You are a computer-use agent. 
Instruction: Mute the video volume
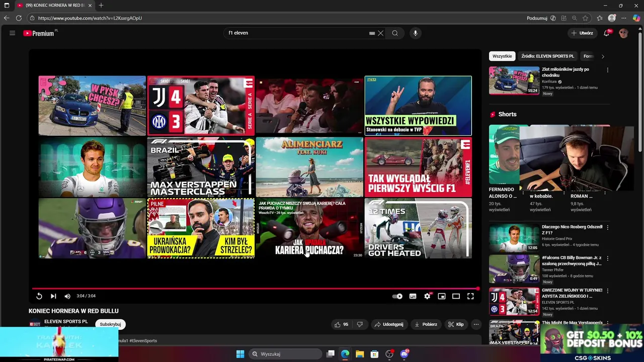[67, 296]
